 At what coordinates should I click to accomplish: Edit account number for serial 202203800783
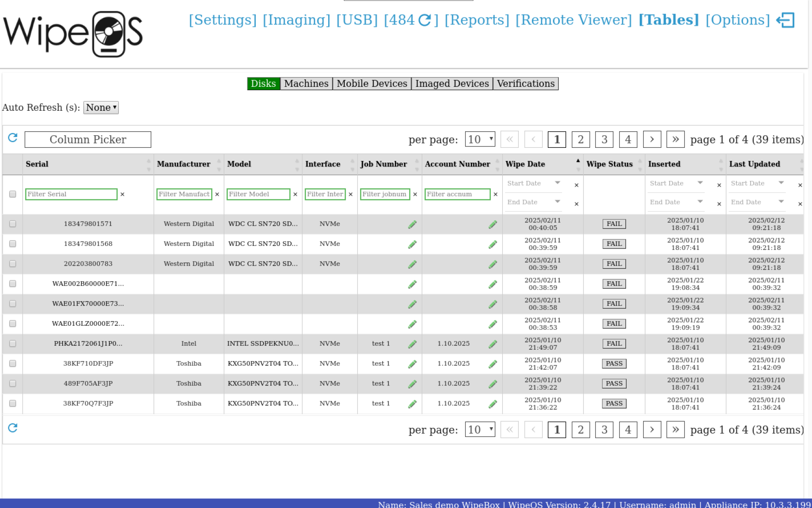pos(493,264)
